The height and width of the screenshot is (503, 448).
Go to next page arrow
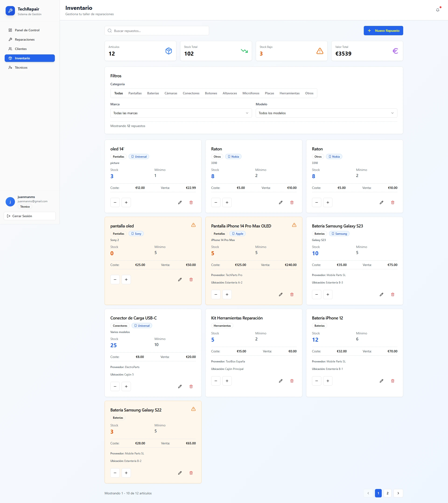pos(398,493)
